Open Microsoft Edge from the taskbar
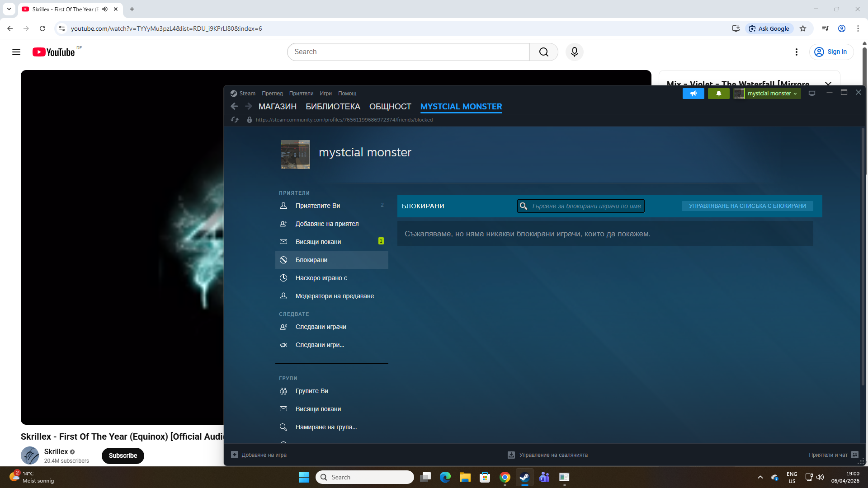 pos(445,477)
